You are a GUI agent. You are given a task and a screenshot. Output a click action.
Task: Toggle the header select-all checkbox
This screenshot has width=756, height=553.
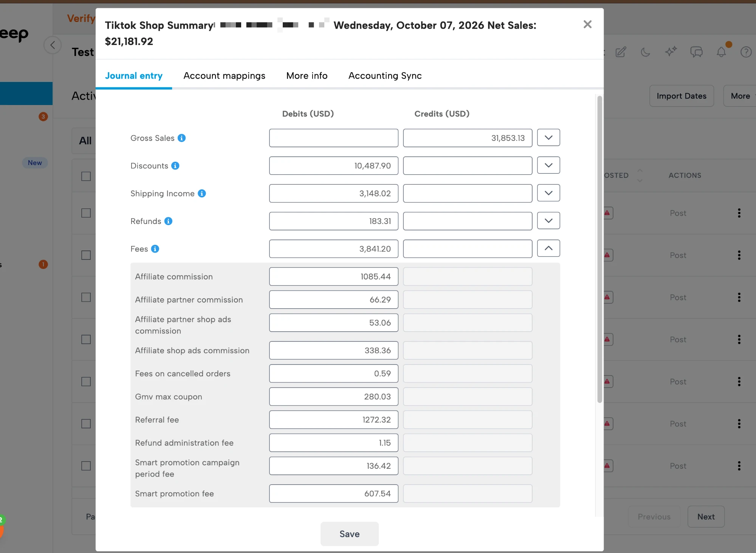[86, 176]
